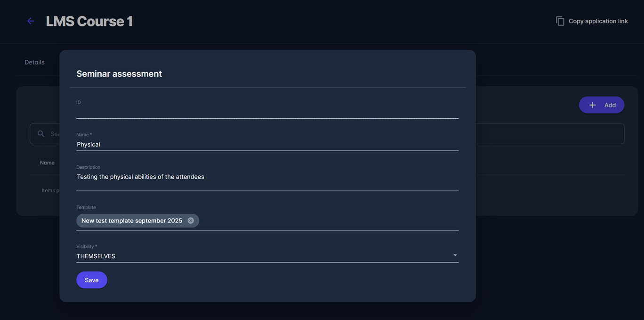Focus the ID input field
This screenshot has height=320, width=644.
click(x=267, y=112)
